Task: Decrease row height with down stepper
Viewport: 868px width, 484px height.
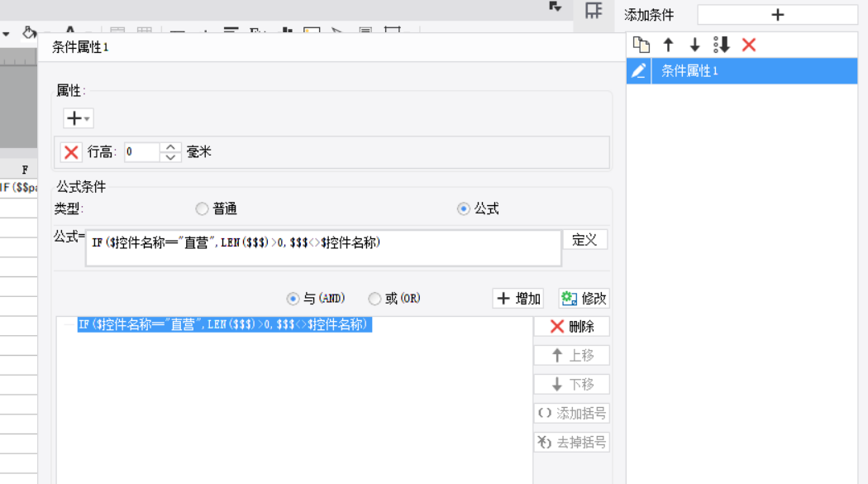Action: (170, 157)
